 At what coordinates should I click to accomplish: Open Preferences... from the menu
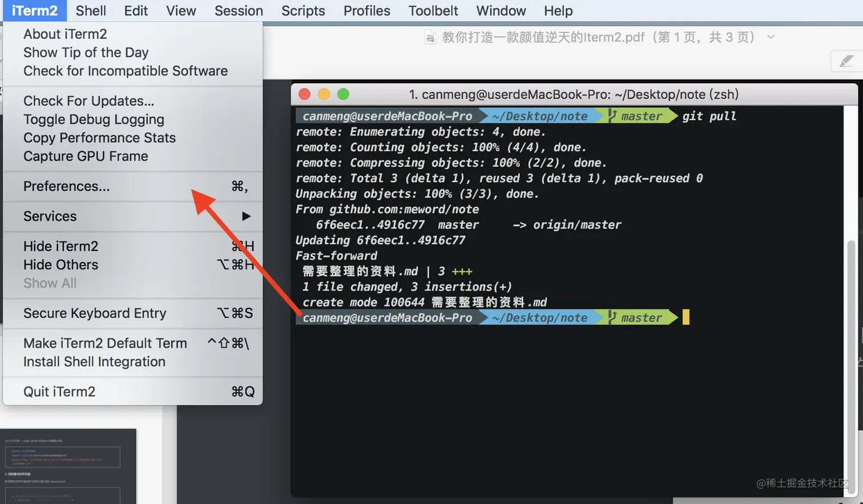(132, 186)
